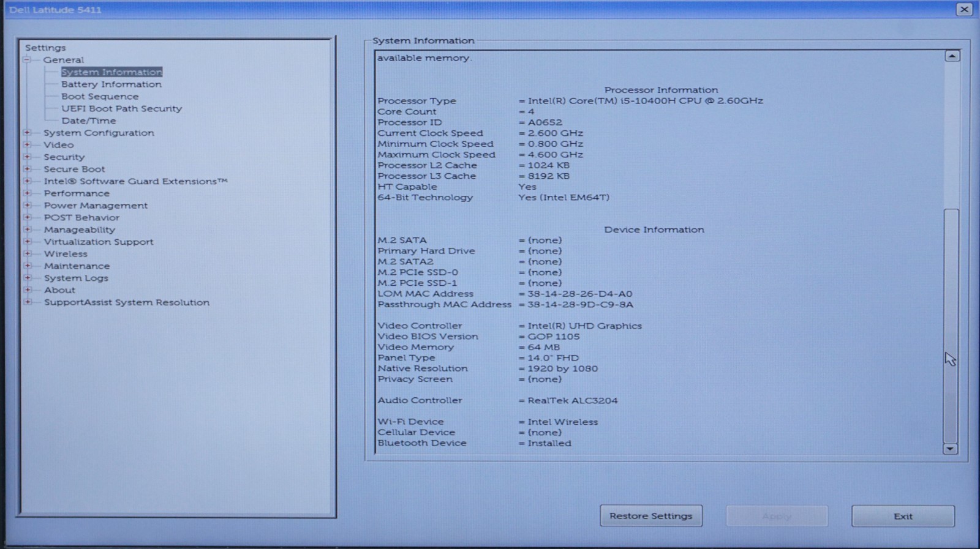The image size is (980, 549).
Task: Select the Wireless category
Action: (66, 254)
